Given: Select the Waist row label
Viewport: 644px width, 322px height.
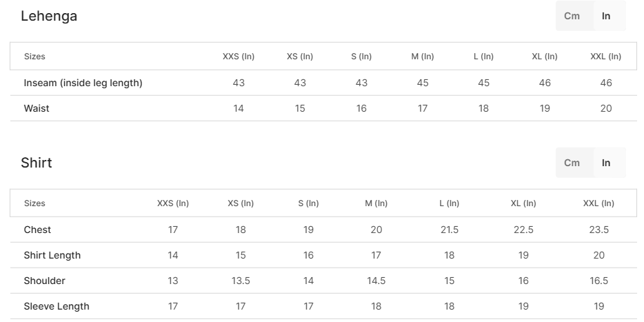Looking at the screenshot, I should [x=37, y=108].
